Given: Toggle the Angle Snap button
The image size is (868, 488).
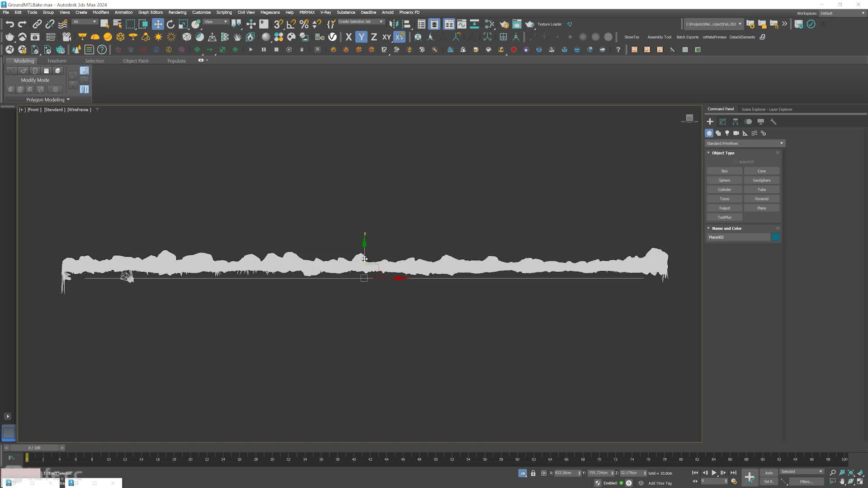Looking at the screenshot, I should tap(291, 24).
